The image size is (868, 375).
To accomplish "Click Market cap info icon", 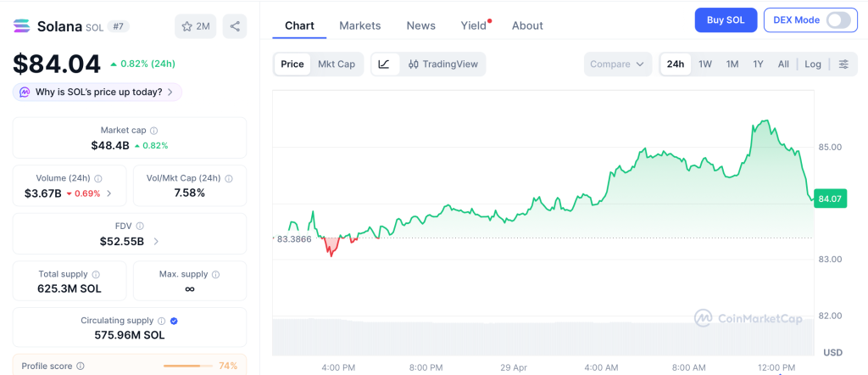I will point(153,131).
